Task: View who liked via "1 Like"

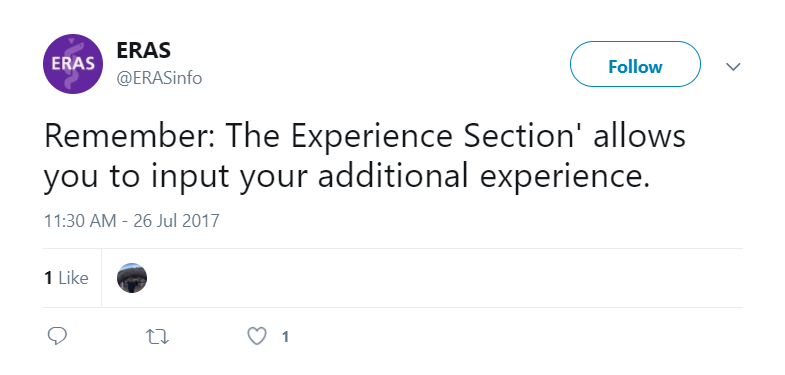Action: coord(66,278)
